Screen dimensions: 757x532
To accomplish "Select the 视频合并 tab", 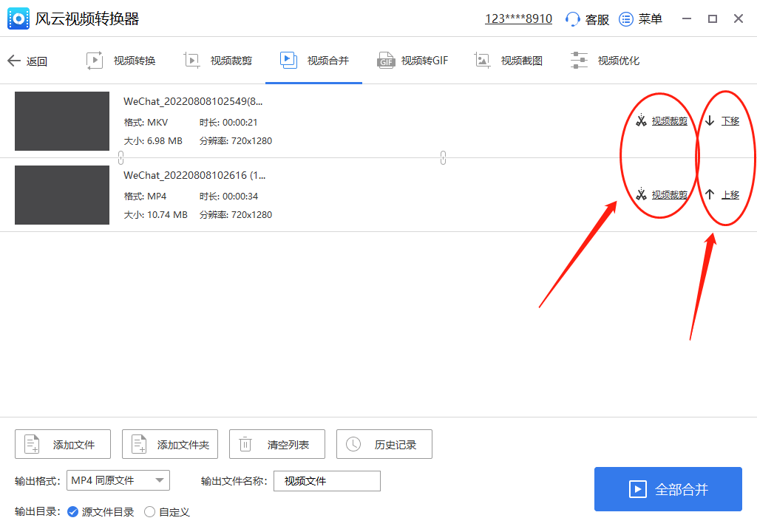I will coord(313,61).
